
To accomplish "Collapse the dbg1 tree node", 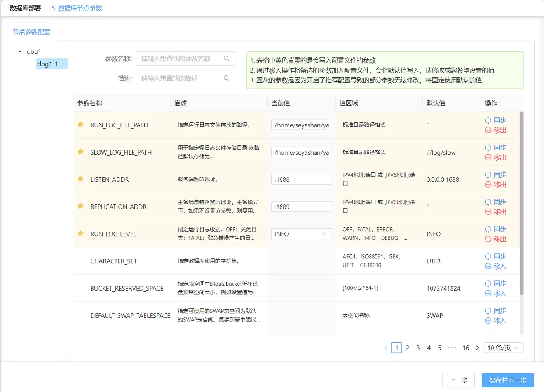I will tap(19, 51).
